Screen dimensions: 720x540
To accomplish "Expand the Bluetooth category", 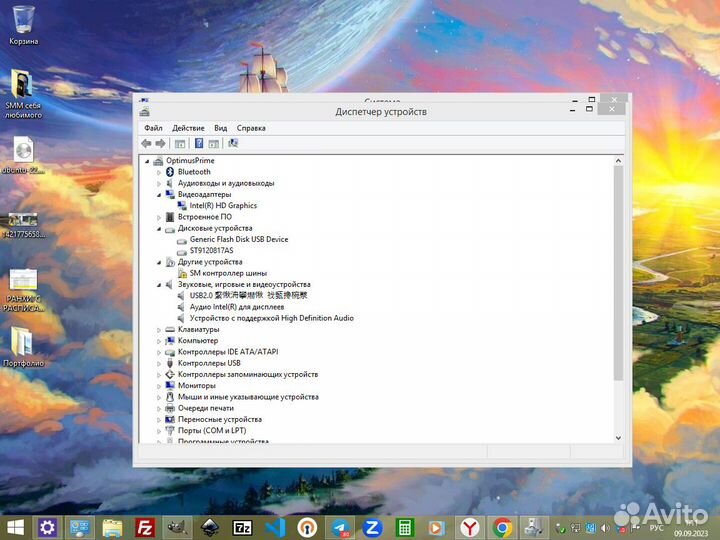I will [158, 172].
